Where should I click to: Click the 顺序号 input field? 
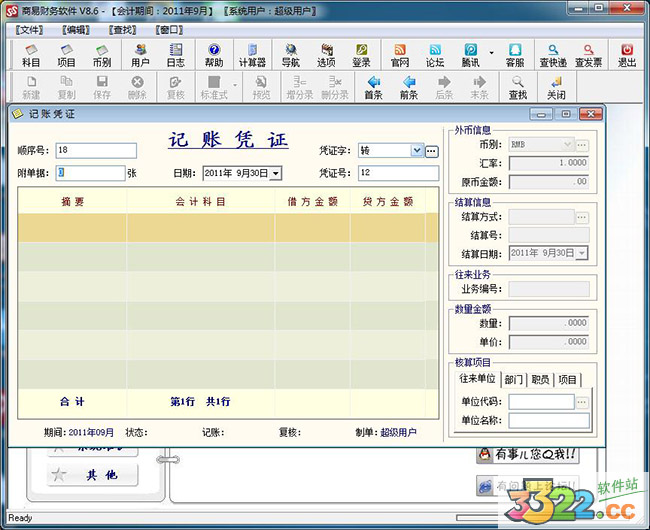click(96, 150)
